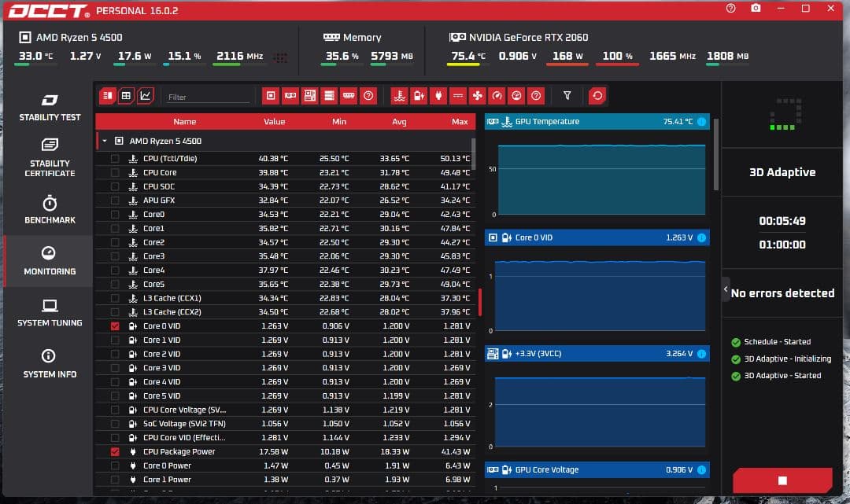850x504 pixels.
Task: Open the System Tuning section
Action: 50,313
